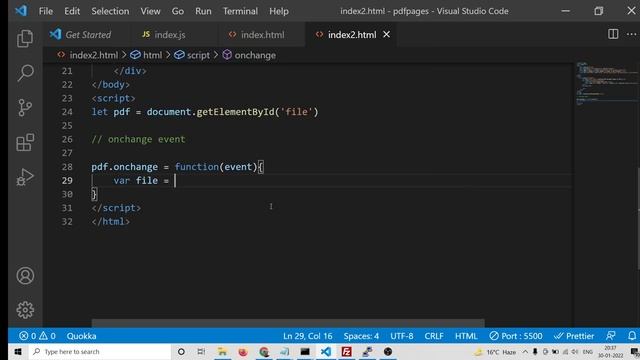
Task: Click the '// onchange event' comment
Action: pyautogui.click(x=138, y=139)
